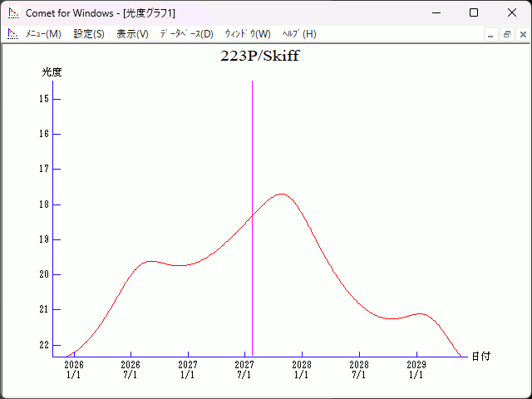Open the ヘルプ(H) help menu

tap(299, 34)
